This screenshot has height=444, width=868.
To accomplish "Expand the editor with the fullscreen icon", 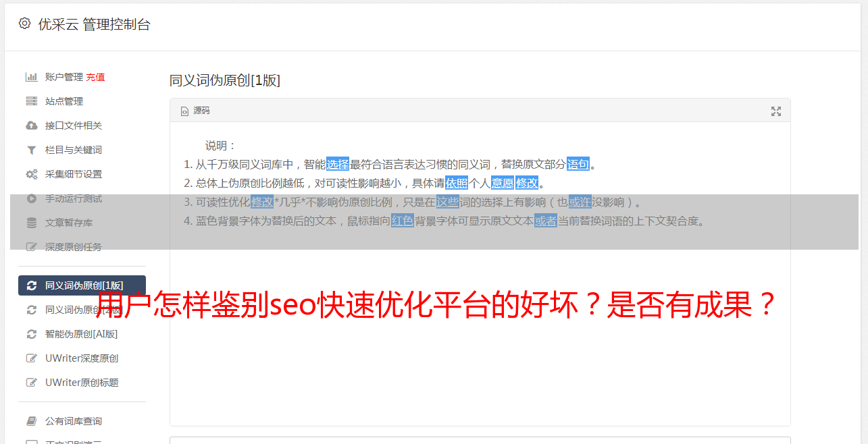I will click(x=776, y=111).
